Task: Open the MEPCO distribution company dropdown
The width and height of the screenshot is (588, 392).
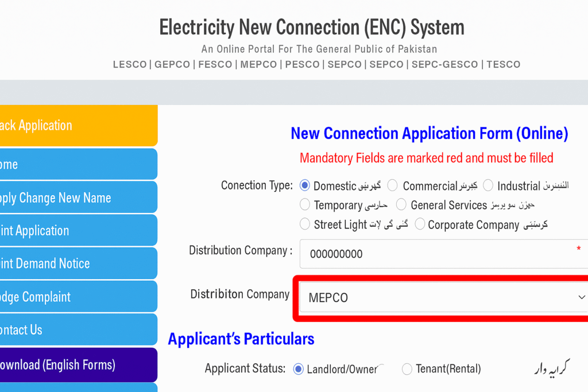Action: 444,297
